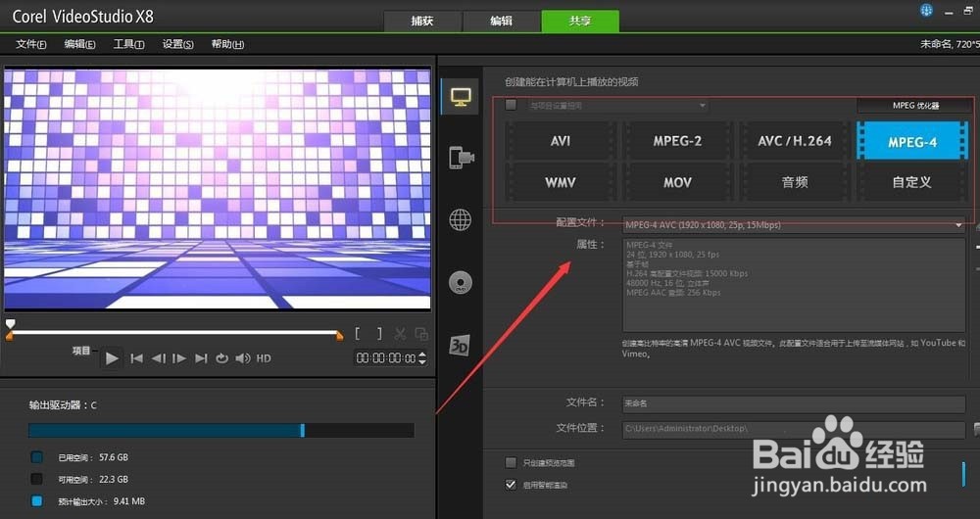
Task: Choose the 音频 audio format
Action: pos(795,182)
